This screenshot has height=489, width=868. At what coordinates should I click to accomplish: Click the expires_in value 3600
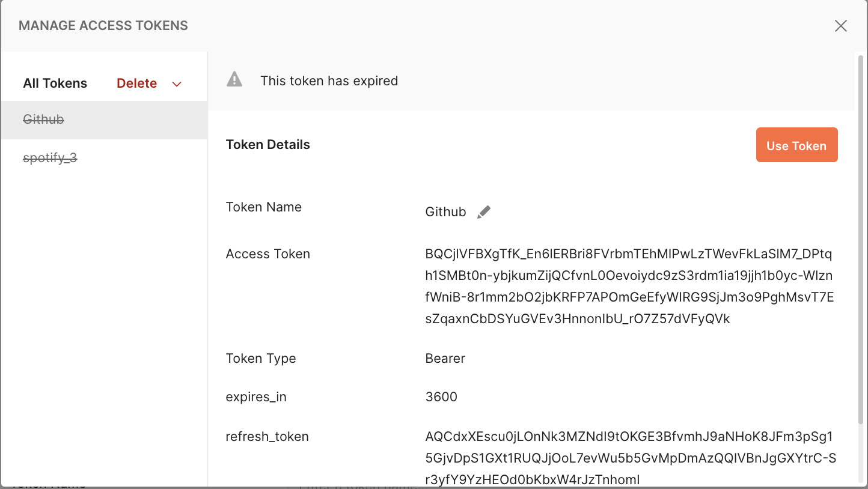[441, 396]
